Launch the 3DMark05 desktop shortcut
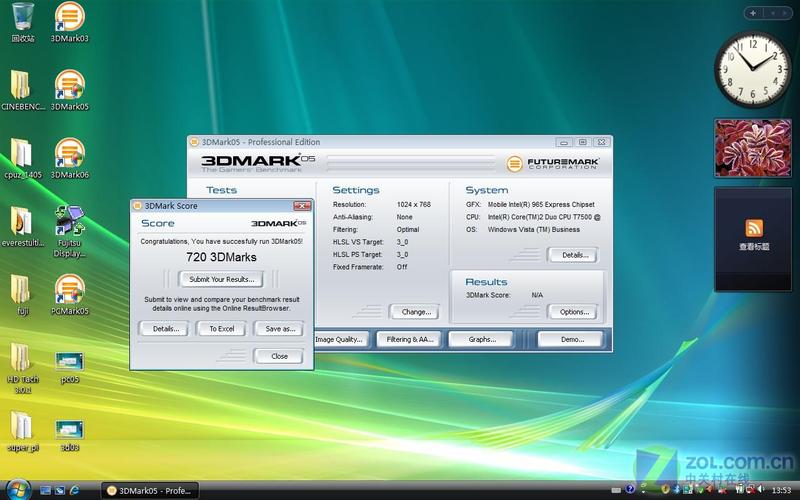Image resolution: width=800 pixels, height=500 pixels. tap(69, 91)
